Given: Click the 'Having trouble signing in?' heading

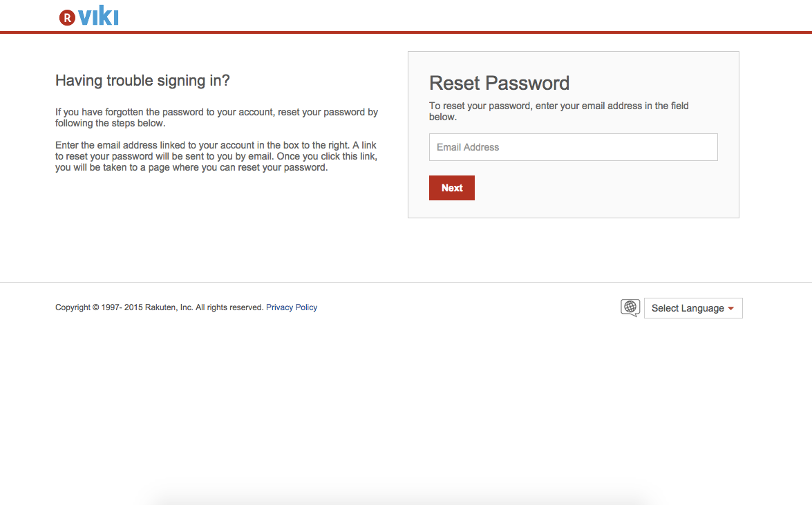Looking at the screenshot, I should tap(142, 81).
